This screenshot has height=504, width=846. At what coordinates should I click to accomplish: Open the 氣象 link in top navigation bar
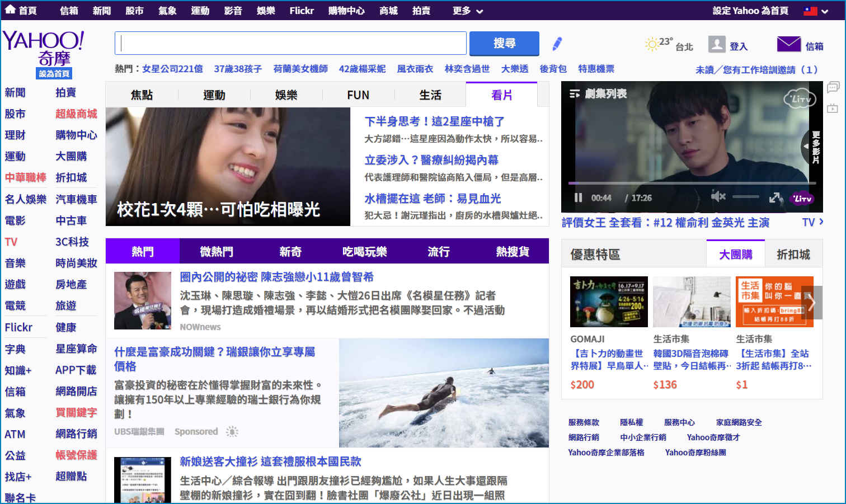click(x=167, y=11)
